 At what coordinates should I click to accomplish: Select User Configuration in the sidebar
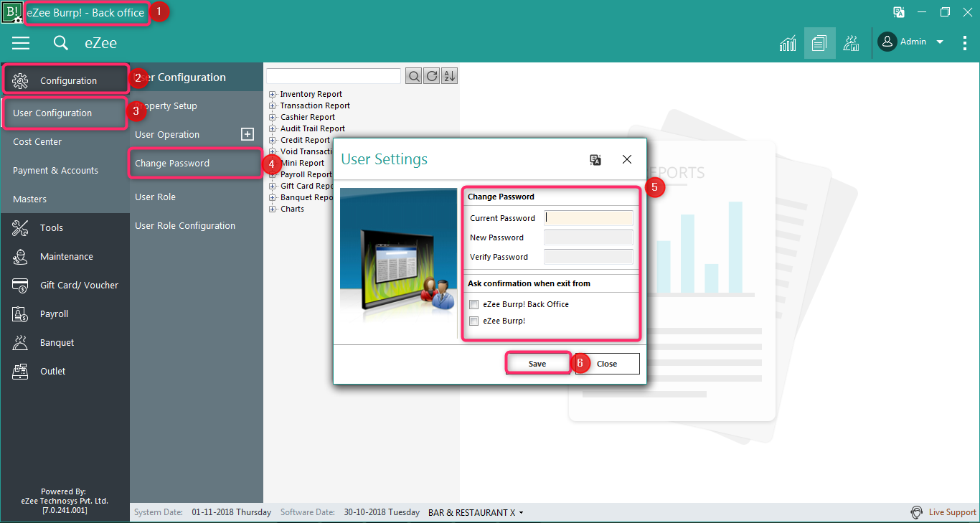65,113
